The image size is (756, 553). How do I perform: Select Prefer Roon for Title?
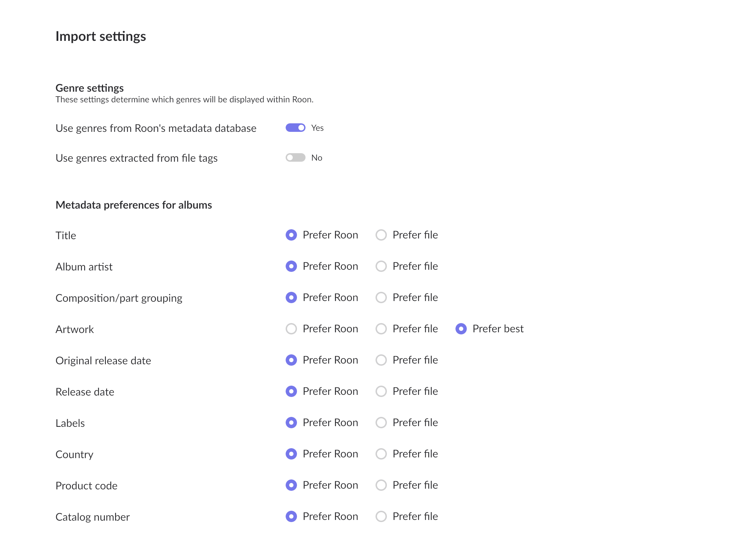pos(291,235)
